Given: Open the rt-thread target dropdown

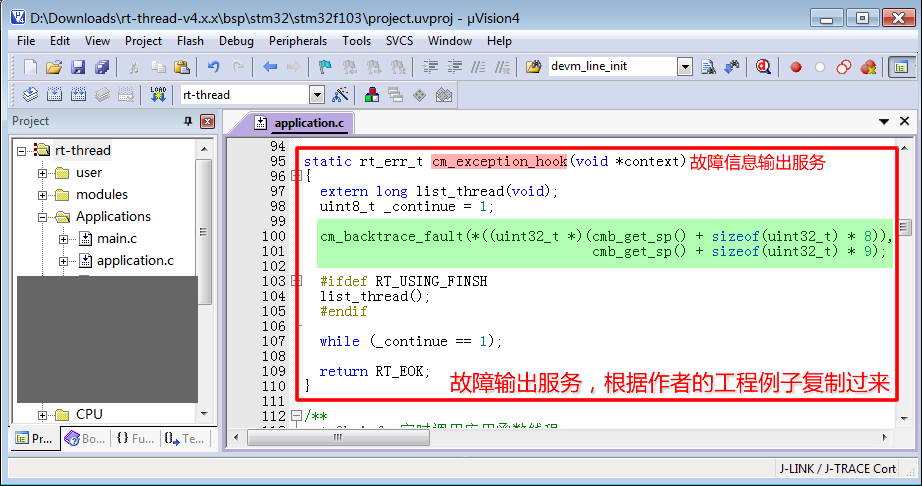Looking at the screenshot, I should 316,95.
